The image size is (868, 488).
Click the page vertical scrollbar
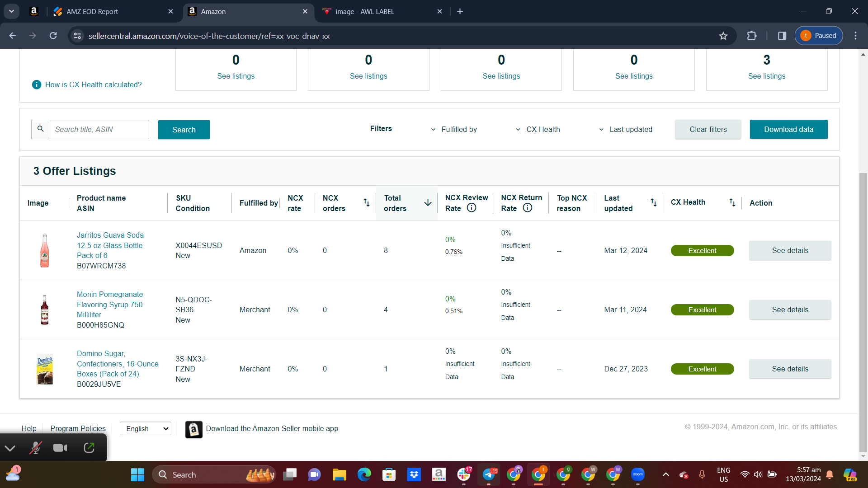pos(863,312)
